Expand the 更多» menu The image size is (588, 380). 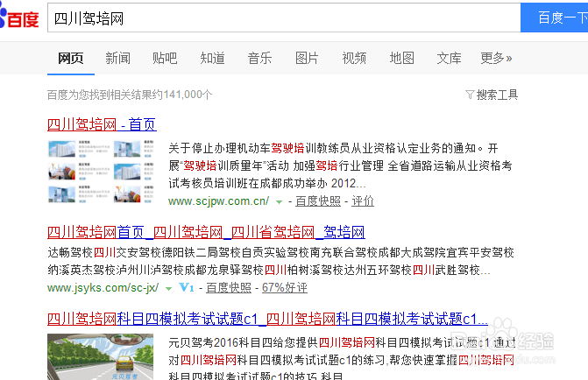pos(496,58)
